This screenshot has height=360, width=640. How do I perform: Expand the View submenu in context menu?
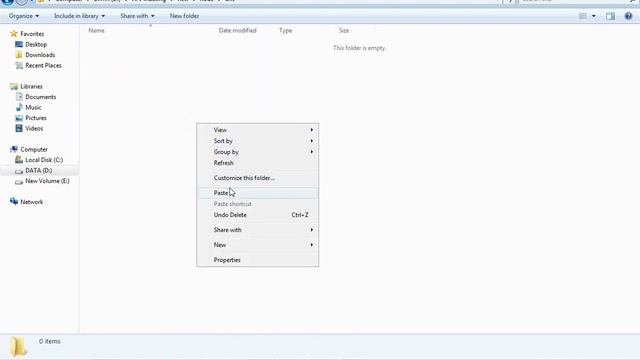click(x=258, y=130)
